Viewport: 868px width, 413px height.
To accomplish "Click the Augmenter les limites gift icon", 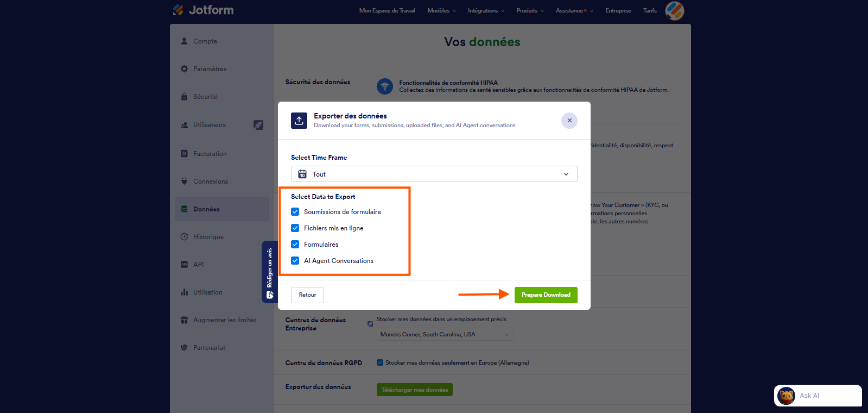I will pyautogui.click(x=184, y=320).
